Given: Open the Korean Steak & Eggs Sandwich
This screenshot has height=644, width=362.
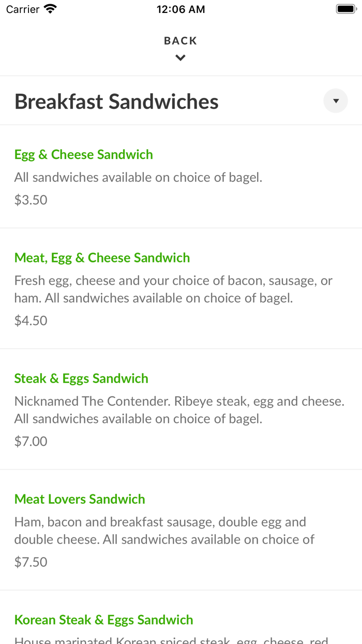Looking at the screenshot, I should 103,620.
